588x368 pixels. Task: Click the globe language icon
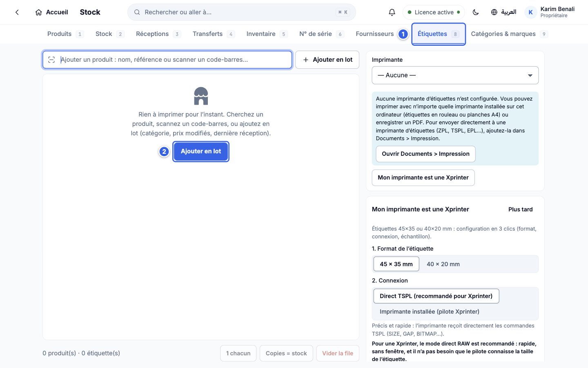(494, 12)
